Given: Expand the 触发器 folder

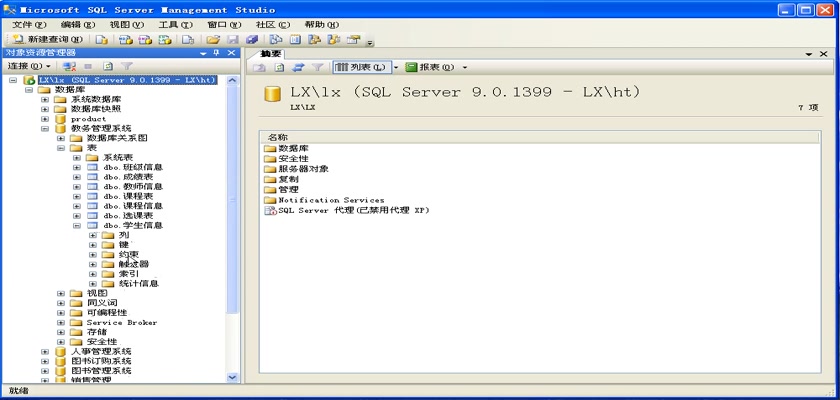Looking at the screenshot, I should coord(93,264).
